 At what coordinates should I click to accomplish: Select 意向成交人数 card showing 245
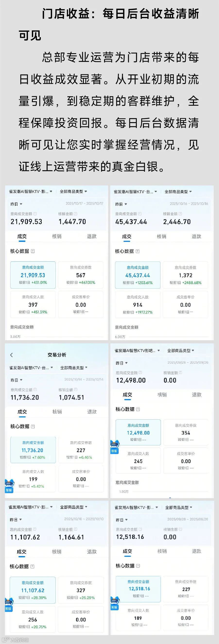coord(138,461)
